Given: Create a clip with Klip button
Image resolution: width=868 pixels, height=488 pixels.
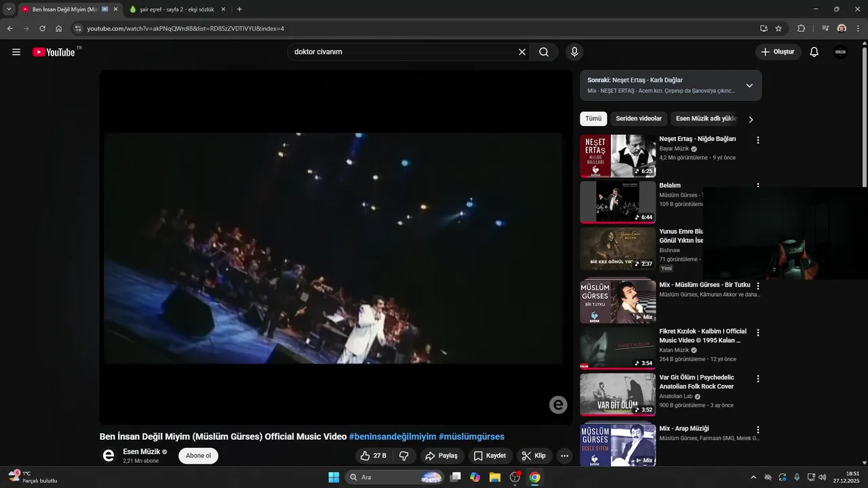Looking at the screenshot, I should [534, 455].
